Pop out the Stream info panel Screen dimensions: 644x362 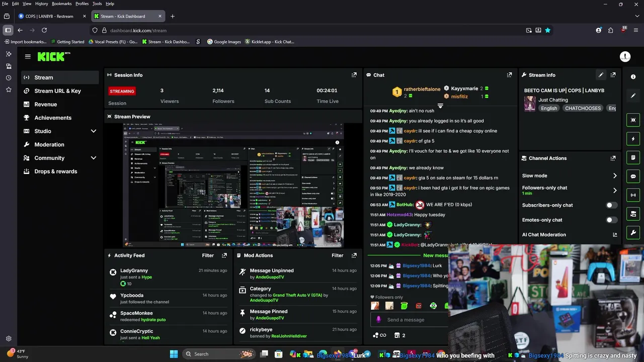pos(613,75)
